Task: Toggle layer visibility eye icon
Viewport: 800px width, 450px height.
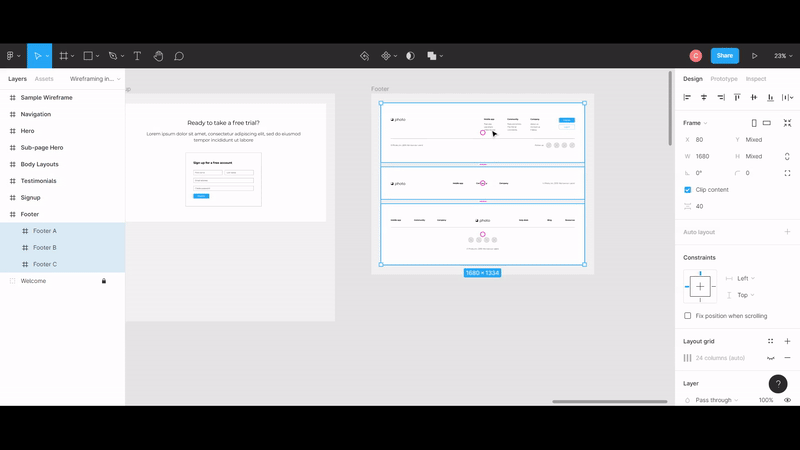Action: 787,400
